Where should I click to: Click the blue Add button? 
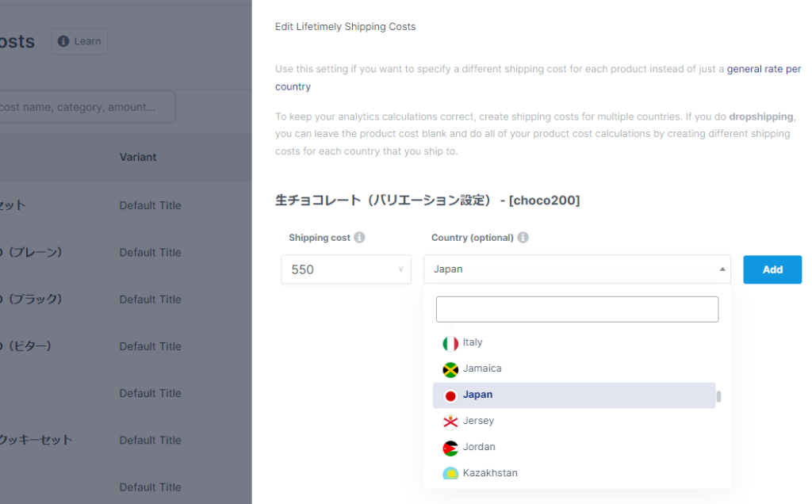pos(772,269)
